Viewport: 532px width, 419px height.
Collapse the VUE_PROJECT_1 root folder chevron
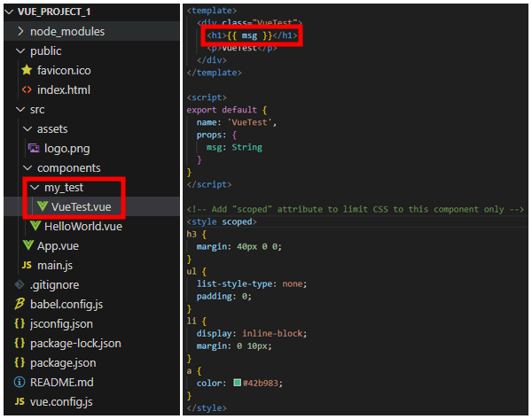tap(10, 12)
